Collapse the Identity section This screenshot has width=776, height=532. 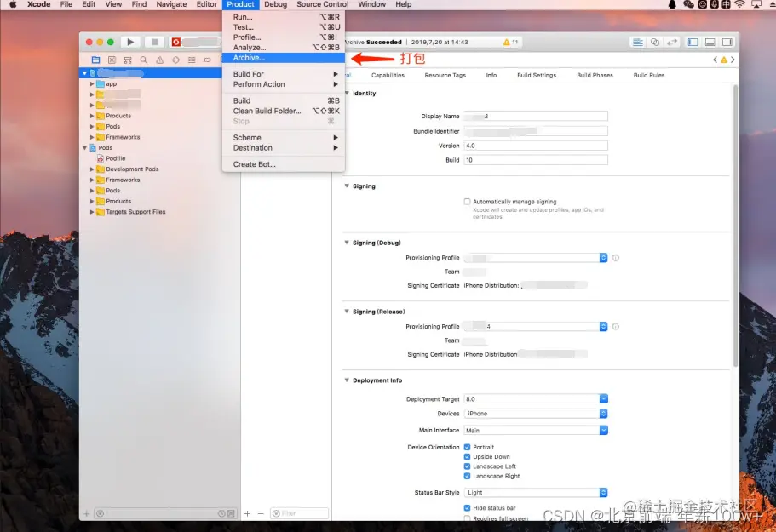[347, 93]
